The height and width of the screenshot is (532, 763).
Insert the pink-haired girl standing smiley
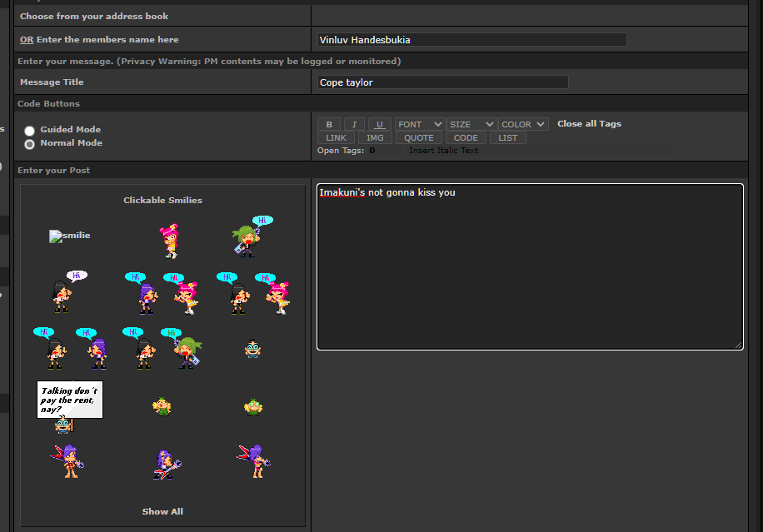[x=169, y=241]
